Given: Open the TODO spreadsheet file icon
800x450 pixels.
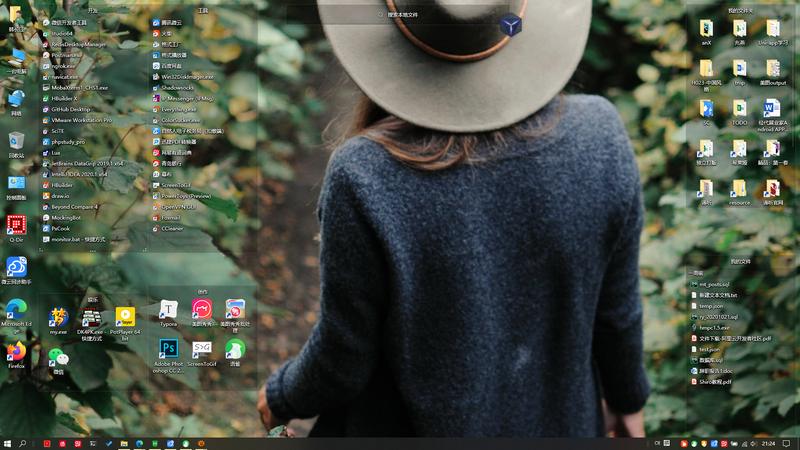Looking at the screenshot, I should coord(739,112).
